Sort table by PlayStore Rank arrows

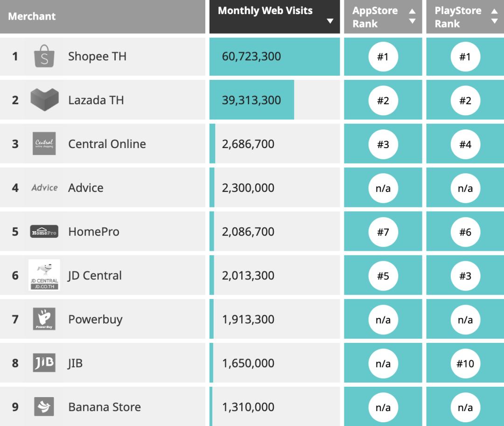point(494,16)
